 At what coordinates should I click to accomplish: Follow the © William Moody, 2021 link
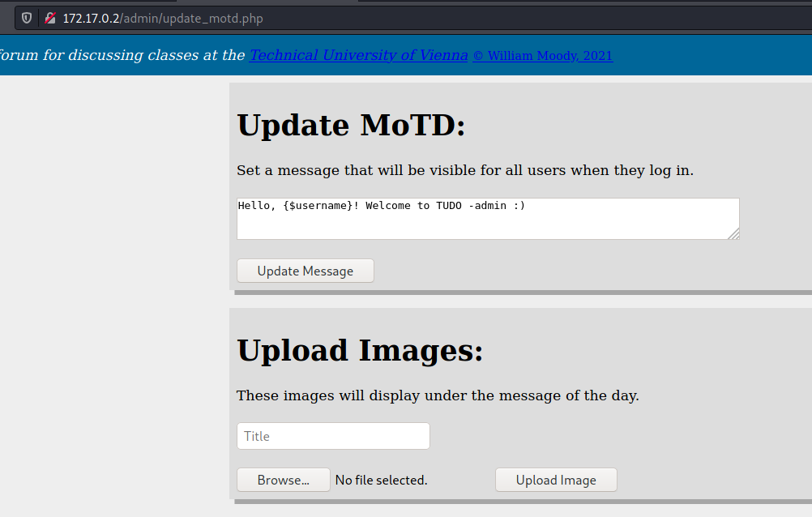pyautogui.click(x=542, y=55)
